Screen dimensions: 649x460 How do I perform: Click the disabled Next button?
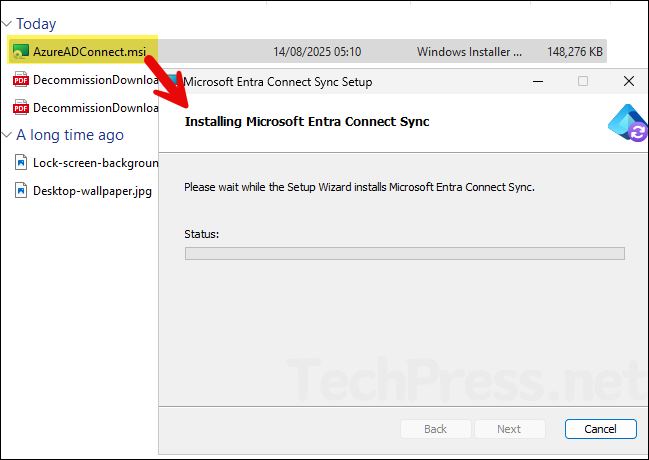509,429
